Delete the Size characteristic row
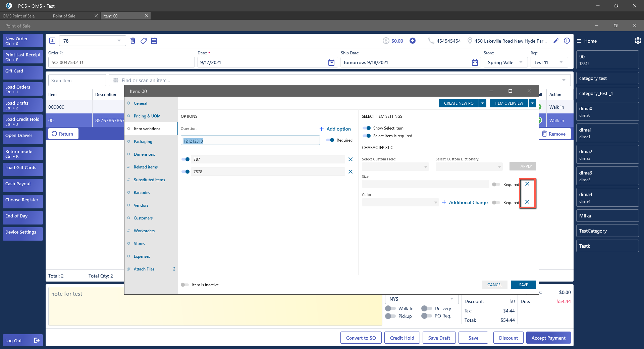Screen dimensions: 644x349 pyautogui.click(x=527, y=184)
